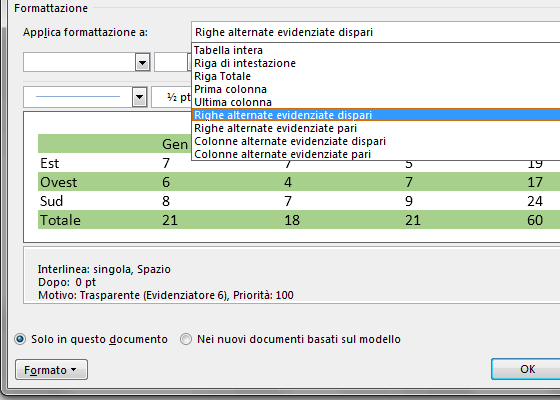
Task: Select 'Righe alternate evidenziate dispari' highlighted entry
Action: pyautogui.click(x=376, y=115)
